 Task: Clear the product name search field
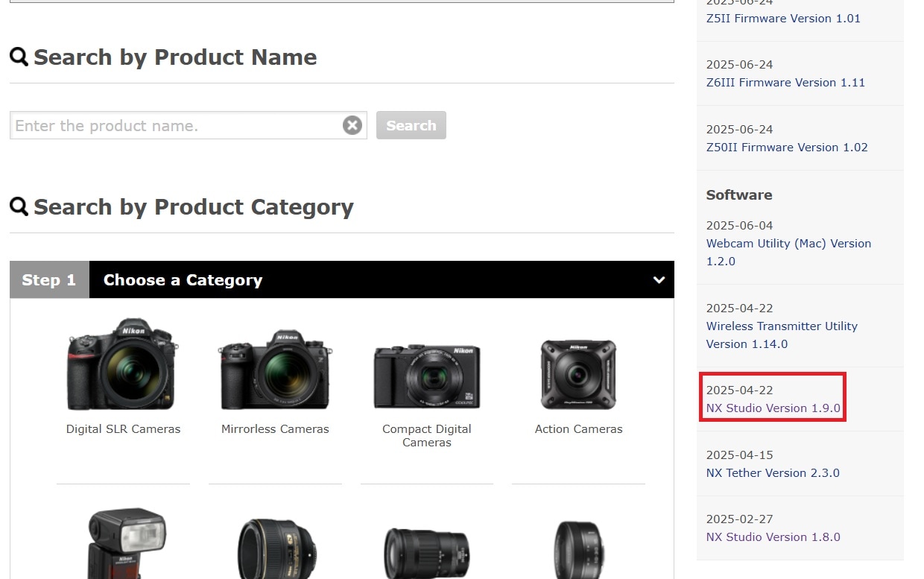[352, 125]
